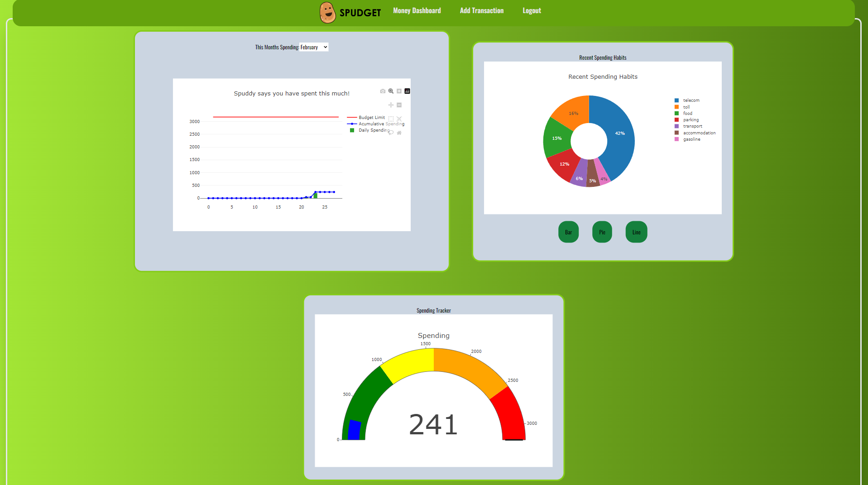Select the pan tool on spending chart
Viewport: 868px width, 485px height.
[391, 105]
